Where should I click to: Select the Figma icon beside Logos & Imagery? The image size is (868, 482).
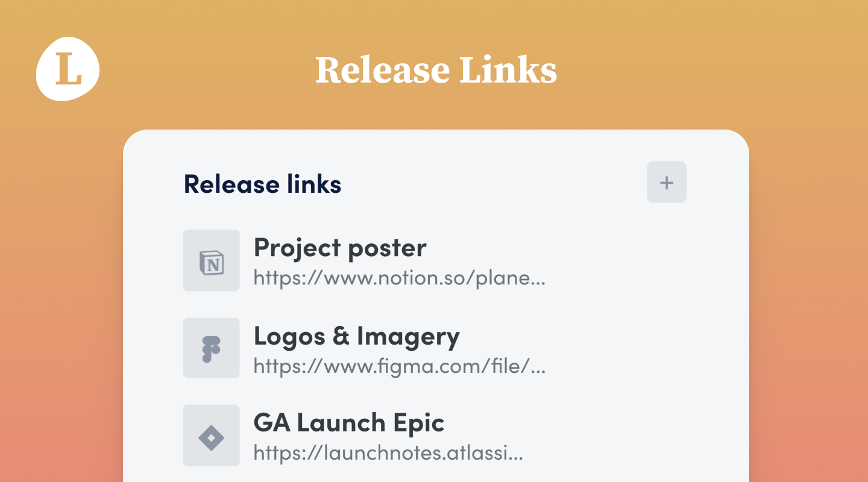(x=211, y=348)
